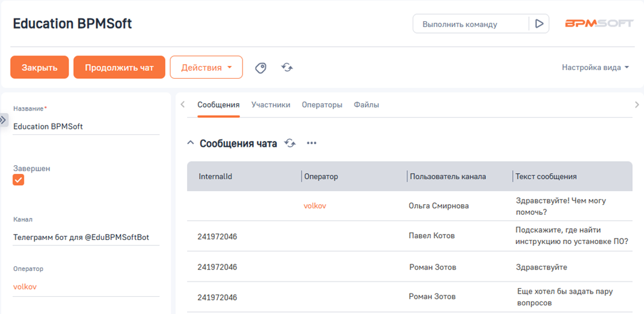
Task: Click the Продолжить чат button
Action: 119,67
